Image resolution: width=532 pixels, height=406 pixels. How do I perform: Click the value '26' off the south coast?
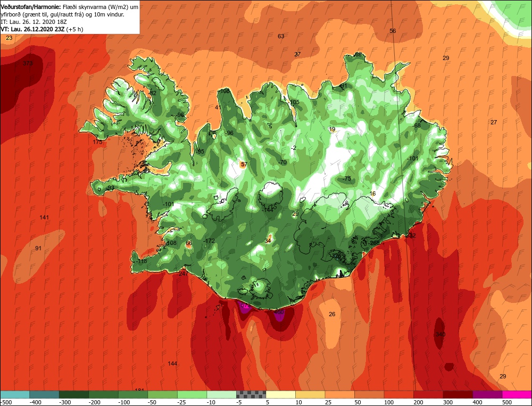pos(332,314)
